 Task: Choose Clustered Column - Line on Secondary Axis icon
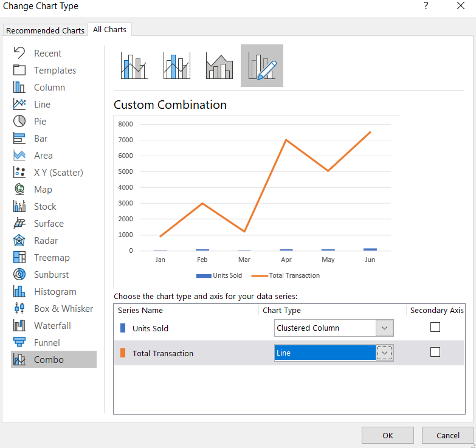177,66
